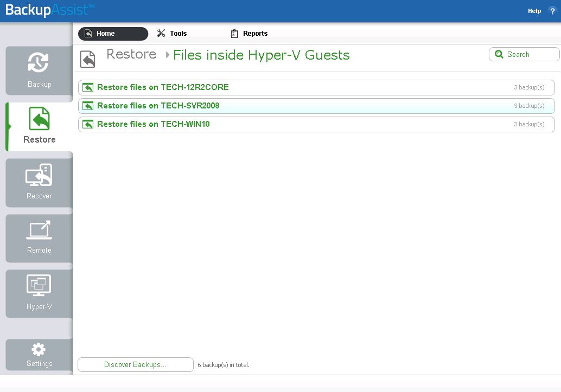This screenshot has width=561, height=392.
Task: Open the Settings gear icon
Action: tap(39, 349)
